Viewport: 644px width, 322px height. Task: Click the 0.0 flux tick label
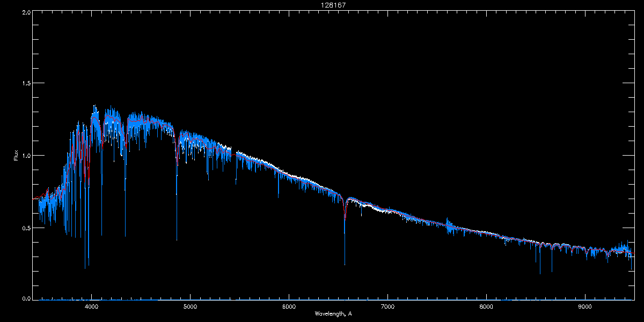pyautogui.click(x=26, y=298)
